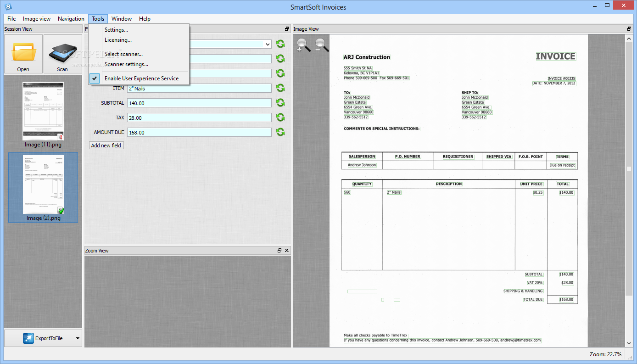Click the SUBTOTAL field showing 140.00

[199, 103]
